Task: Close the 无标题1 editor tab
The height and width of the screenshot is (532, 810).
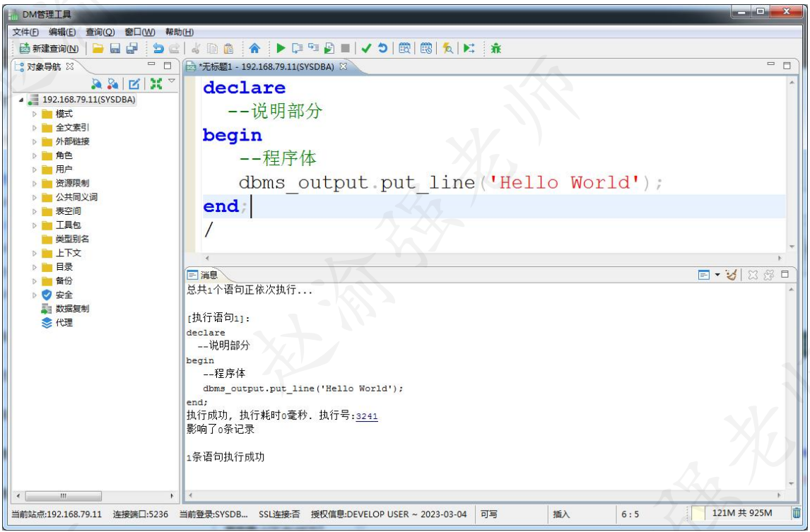Action: coord(343,66)
